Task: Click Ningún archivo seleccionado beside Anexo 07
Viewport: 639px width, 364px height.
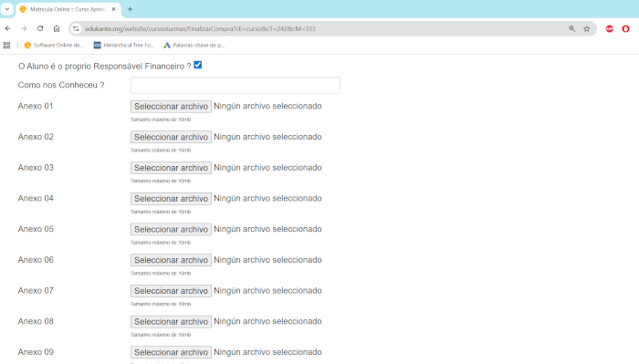Action: tap(267, 290)
